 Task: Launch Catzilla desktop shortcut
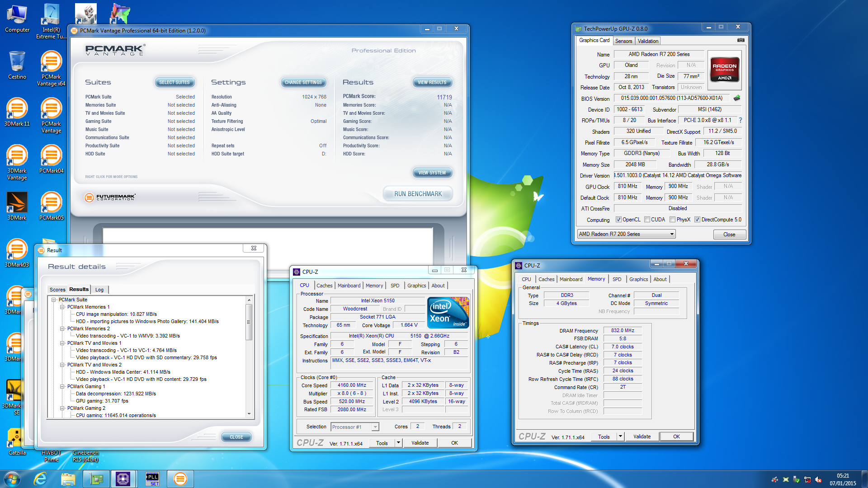pos(17,441)
